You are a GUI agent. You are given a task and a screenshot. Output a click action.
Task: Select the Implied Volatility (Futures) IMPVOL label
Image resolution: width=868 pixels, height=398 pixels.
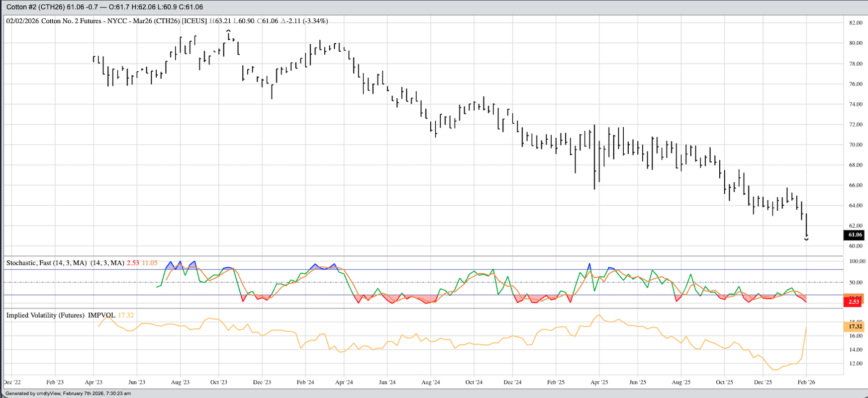pyautogui.click(x=61, y=316)
